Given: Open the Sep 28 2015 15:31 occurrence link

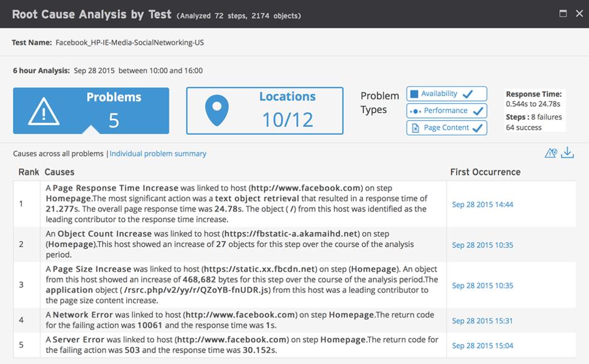Looking at the screenshot, I should [482, 321].
